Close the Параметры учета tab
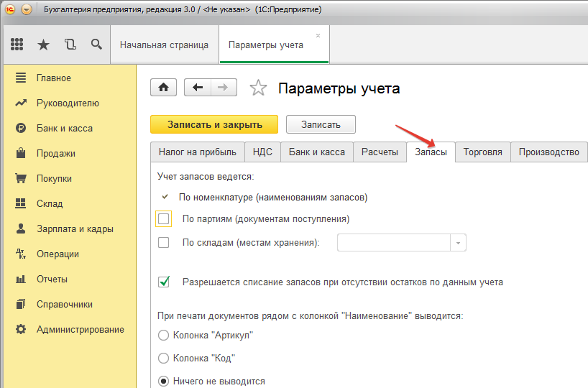The image size is (588, 388). 318,34
